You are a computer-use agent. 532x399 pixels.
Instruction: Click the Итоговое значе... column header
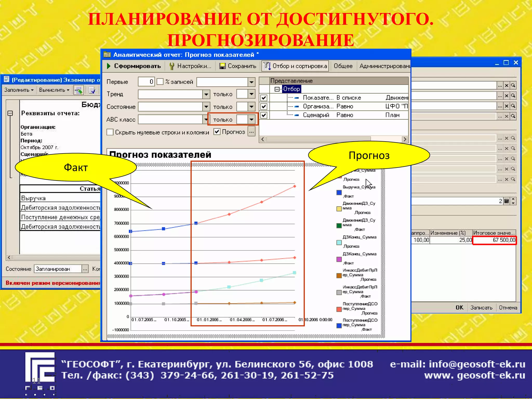[494, 233]
